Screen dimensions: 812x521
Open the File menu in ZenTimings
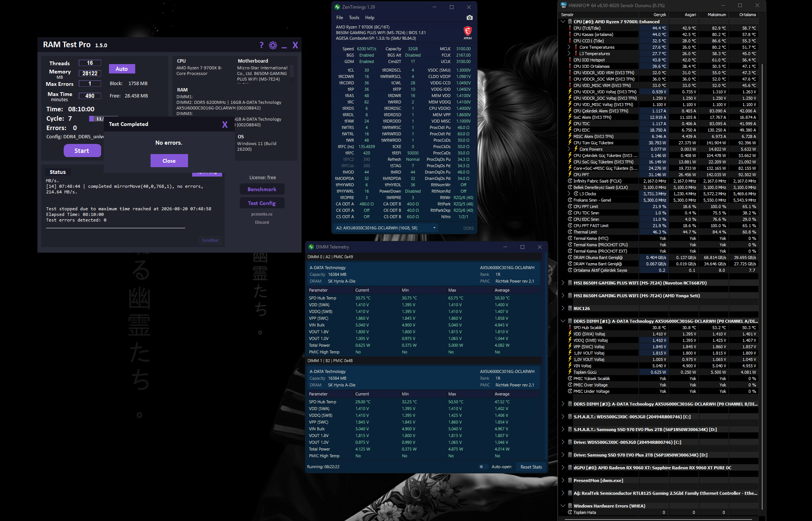tap(340, 18)
